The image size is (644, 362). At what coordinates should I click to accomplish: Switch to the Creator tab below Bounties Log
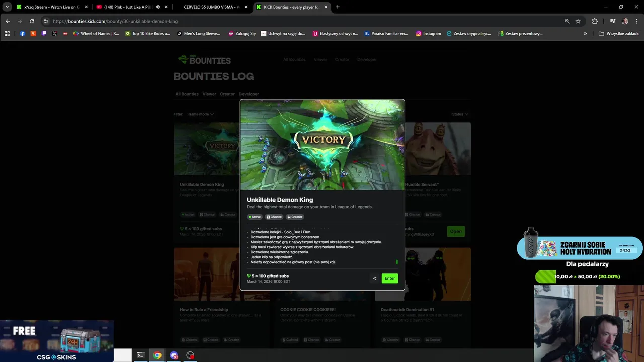pyautogui.click(x=227, y=94)
